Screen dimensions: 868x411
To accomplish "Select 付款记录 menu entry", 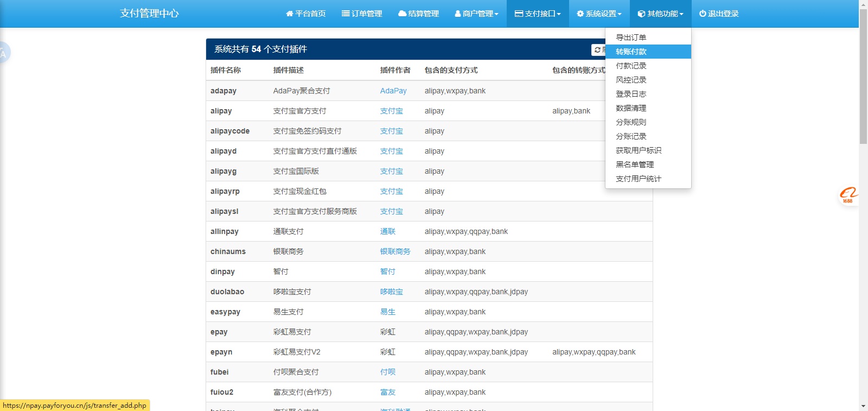I will (x=648, y=66).
